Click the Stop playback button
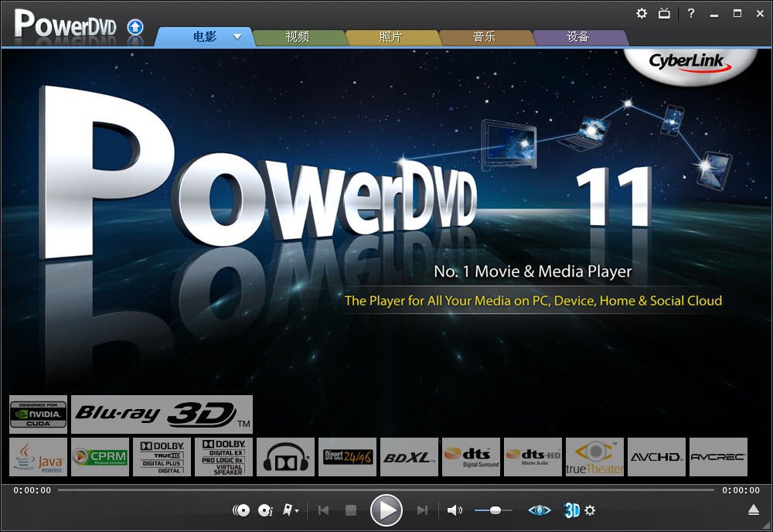The width and height of the screenshot is (773, 532). [350, 510]
